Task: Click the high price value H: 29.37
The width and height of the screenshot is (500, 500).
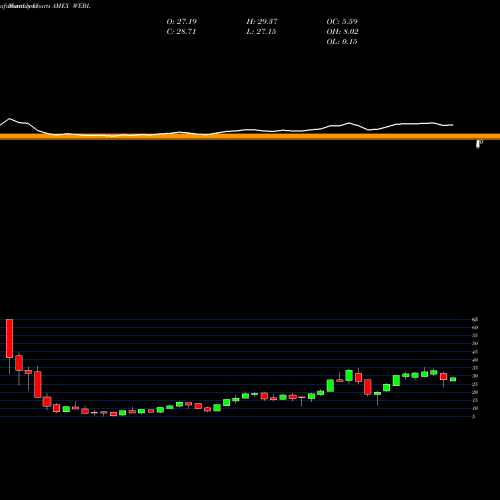Action: (262, 22)
